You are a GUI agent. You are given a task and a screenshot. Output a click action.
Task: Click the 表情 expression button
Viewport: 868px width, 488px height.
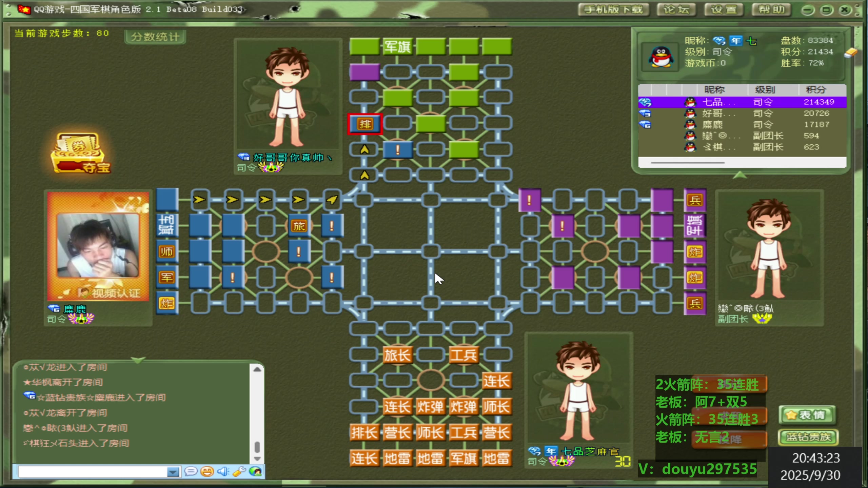807,414
